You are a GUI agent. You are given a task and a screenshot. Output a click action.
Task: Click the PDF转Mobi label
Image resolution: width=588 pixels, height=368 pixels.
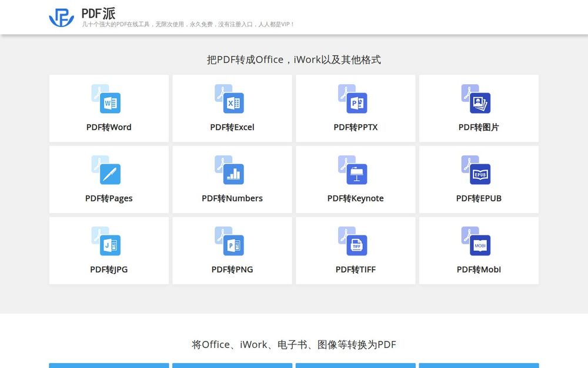[479, 270]
